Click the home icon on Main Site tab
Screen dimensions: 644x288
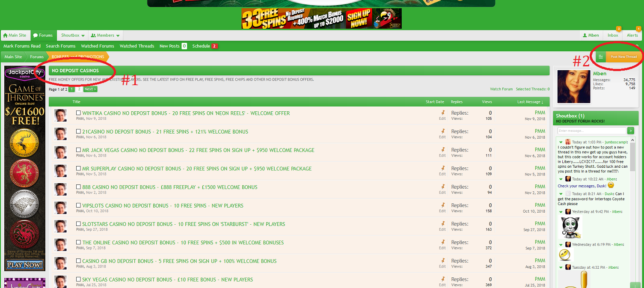pyautogui.click(x=6, y=36)
